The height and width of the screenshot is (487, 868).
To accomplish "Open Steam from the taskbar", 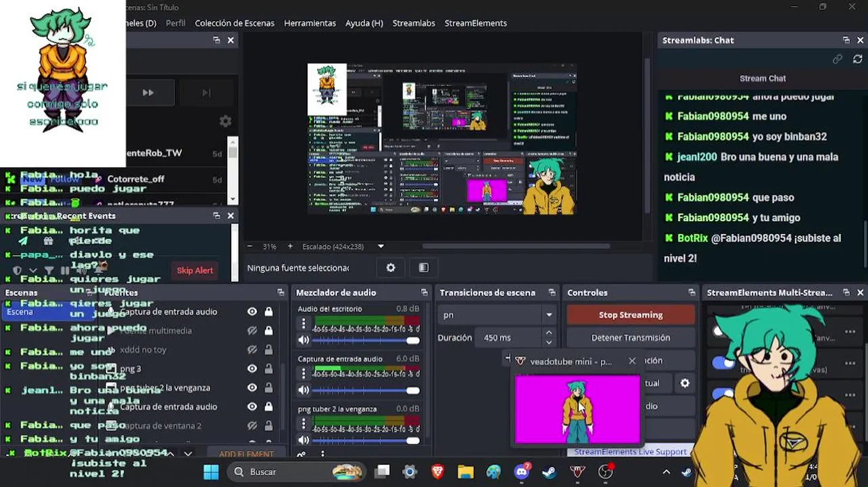I will coord(550,471).
